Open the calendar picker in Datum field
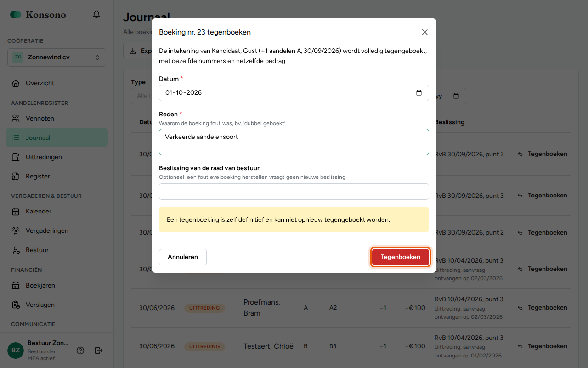This screenshot has height=368, width=588. [x=419, y=93]
